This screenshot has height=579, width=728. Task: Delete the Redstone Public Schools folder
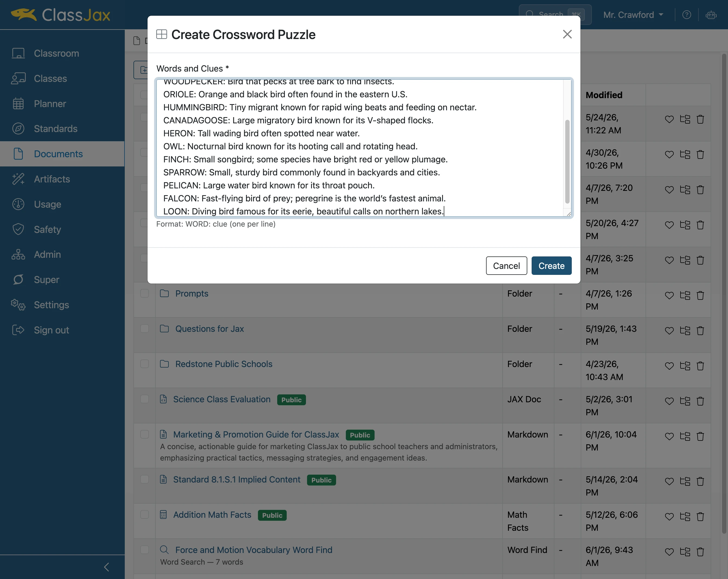pos(700,366)
